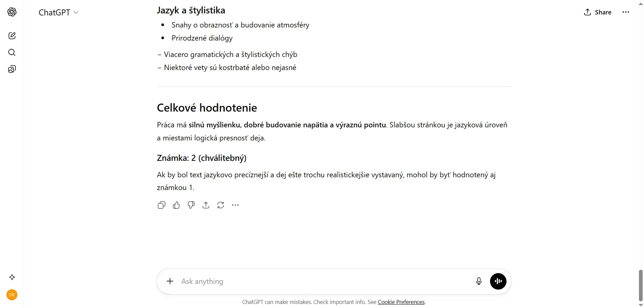This screenshot has width=644, height=308.
Task: Give thumbs down to the response
Action: point(191,205)
